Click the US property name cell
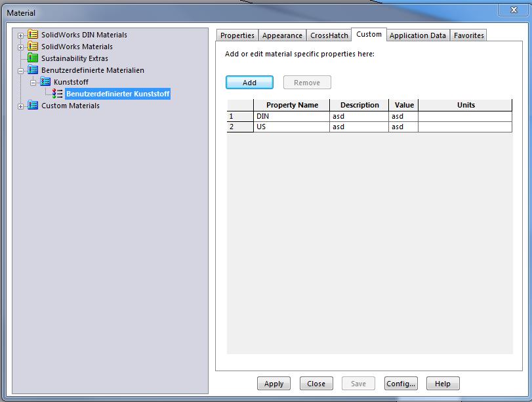Image resolution: width=532 pixels, height=402 pixels. coord(292,127)
